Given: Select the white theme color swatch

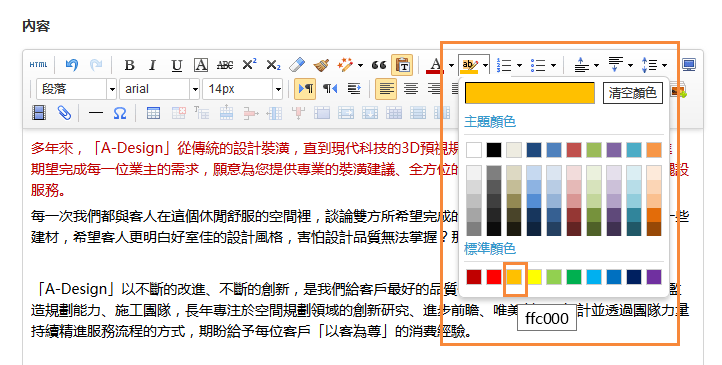Looking at the screenshot, I should click(x=474, y=150).
